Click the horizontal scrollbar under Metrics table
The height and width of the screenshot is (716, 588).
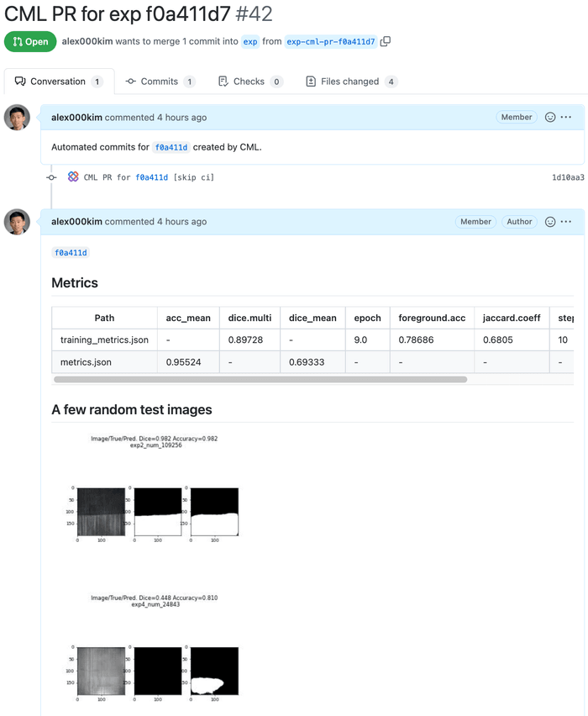260,380
